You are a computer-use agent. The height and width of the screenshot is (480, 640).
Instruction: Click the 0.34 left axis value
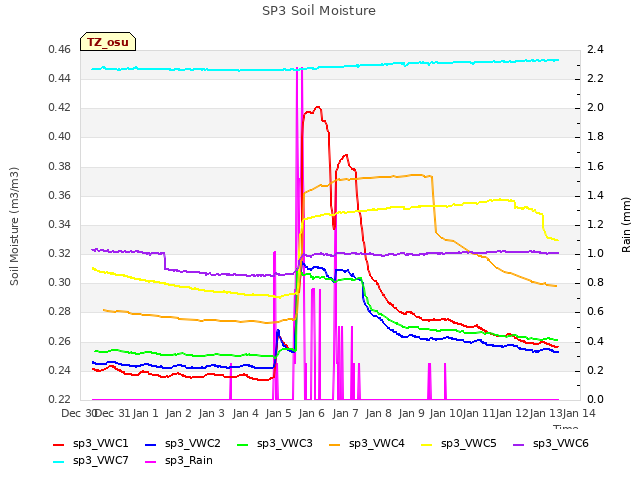(x=60, y=224)
